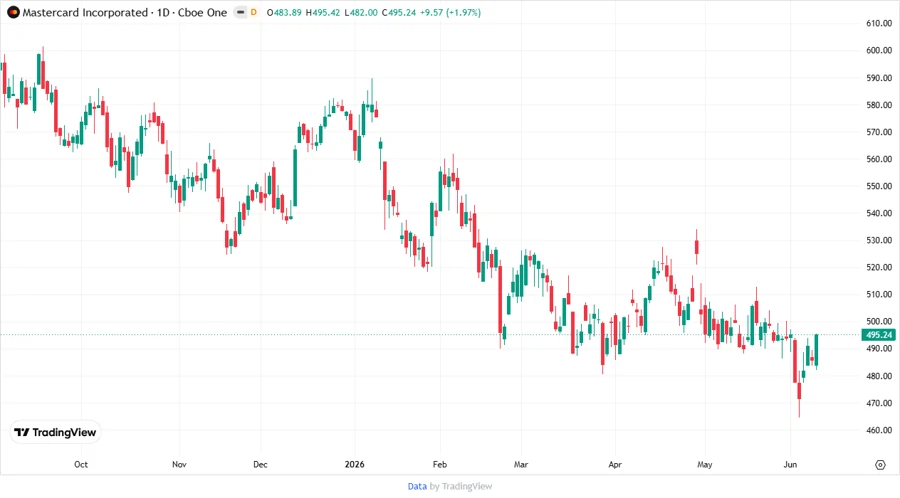Click 540.00 on the price axis

[x=879, y=213]
